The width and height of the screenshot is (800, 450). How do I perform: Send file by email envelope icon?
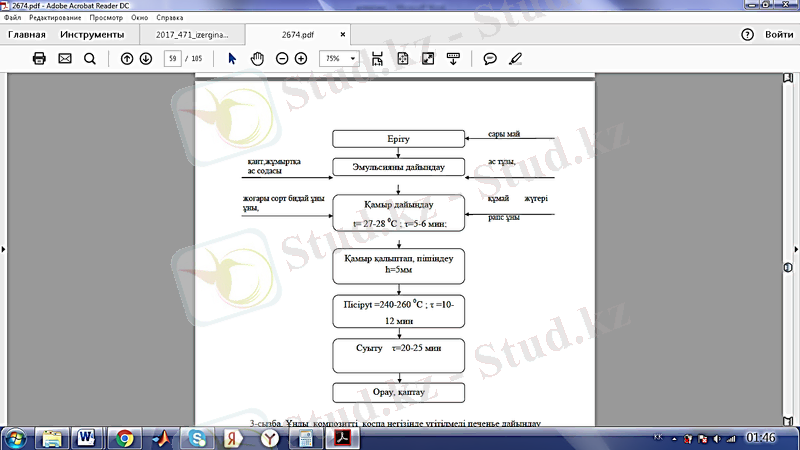click(x=65, y=58)
